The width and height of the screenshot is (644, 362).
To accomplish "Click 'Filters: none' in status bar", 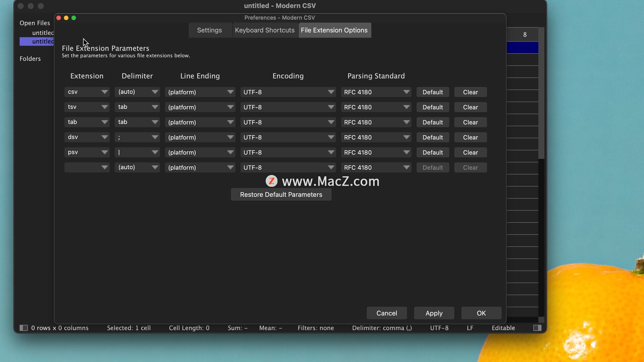I will pyautogui.click(x=316, y=328).
